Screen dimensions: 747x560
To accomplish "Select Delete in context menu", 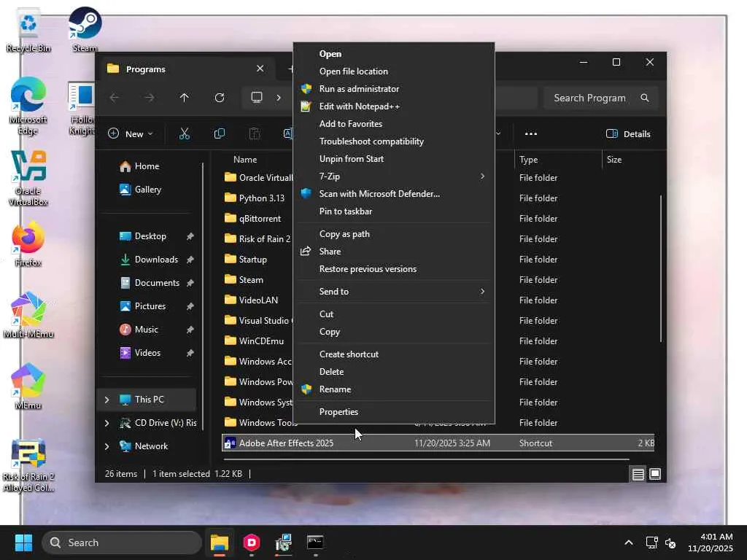I will pos(395,372).
